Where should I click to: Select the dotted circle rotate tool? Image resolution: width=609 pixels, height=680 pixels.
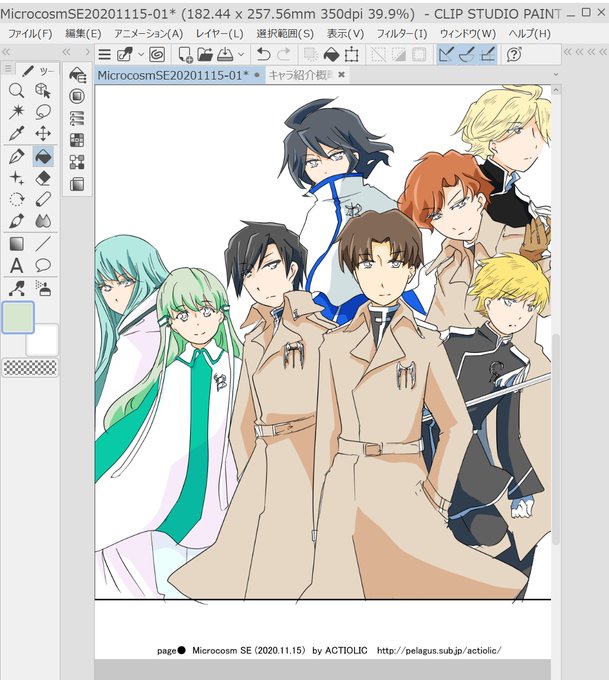point(16,199)
